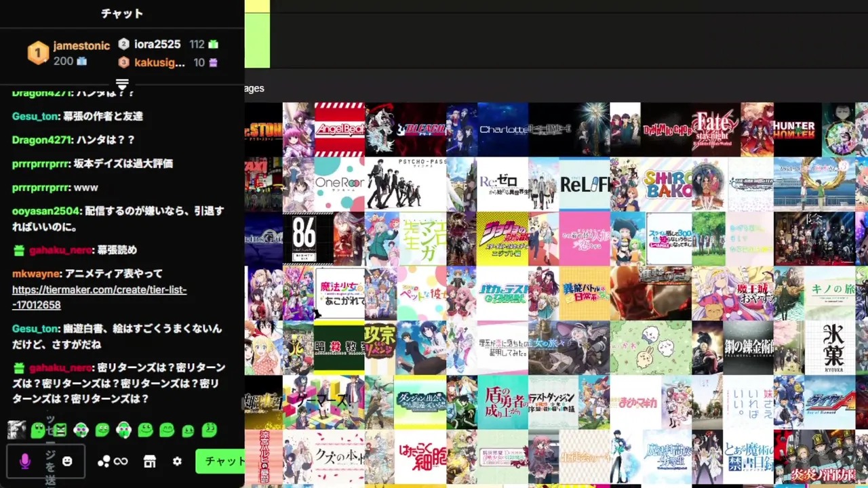Click the green チャット send button
Viewport: 868px width, 488px height.
coord(220,461)
